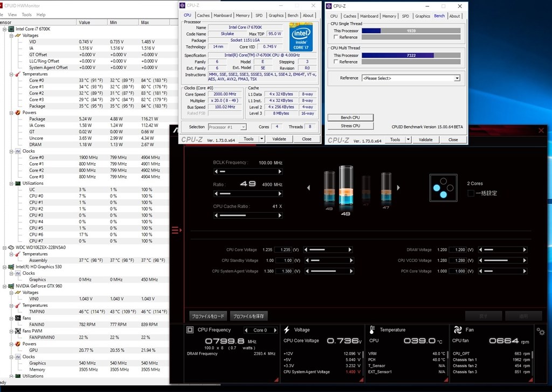Click the right arrow of the core cylinder carousel
The width and height of the screenshot is (552, 392).
tap(398, 188)
